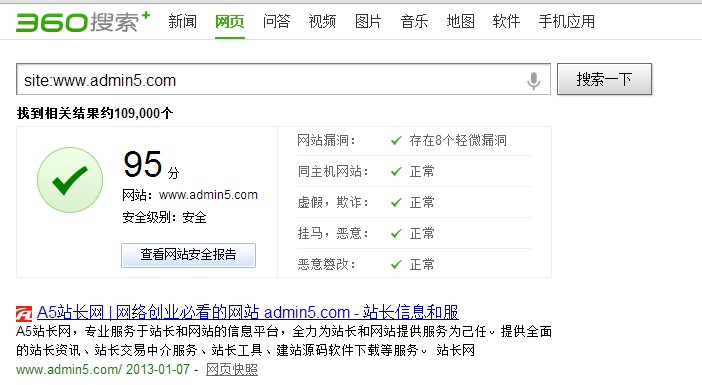Click the 挂马,恶意: label
702x385 pixels.
tap(333, 233)
